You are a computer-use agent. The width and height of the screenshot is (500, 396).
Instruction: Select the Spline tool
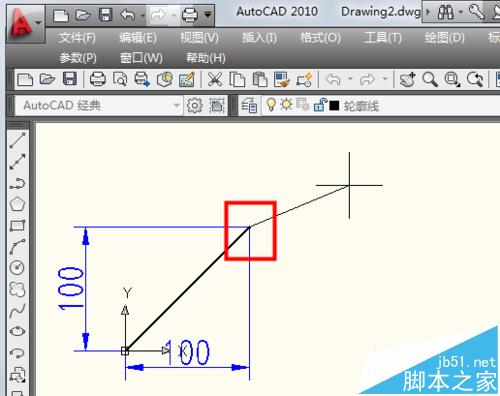[x=17, y=311]
